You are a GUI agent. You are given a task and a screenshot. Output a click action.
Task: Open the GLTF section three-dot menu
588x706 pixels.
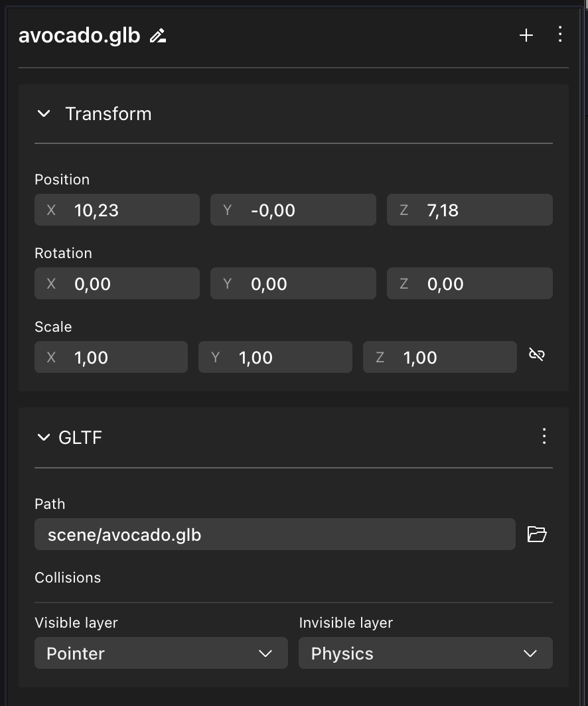point(544,436)
